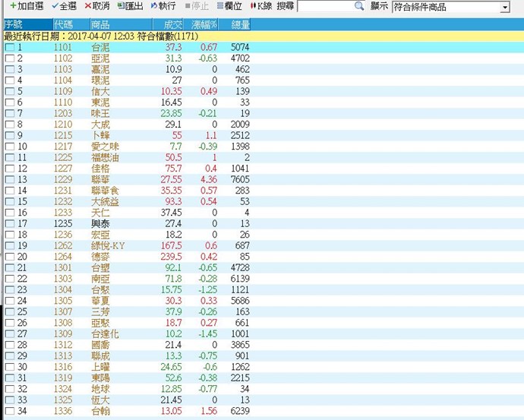This screenshot has width=524, height=420.
Task: Open the K線 chart view
Action: point(261,6)
